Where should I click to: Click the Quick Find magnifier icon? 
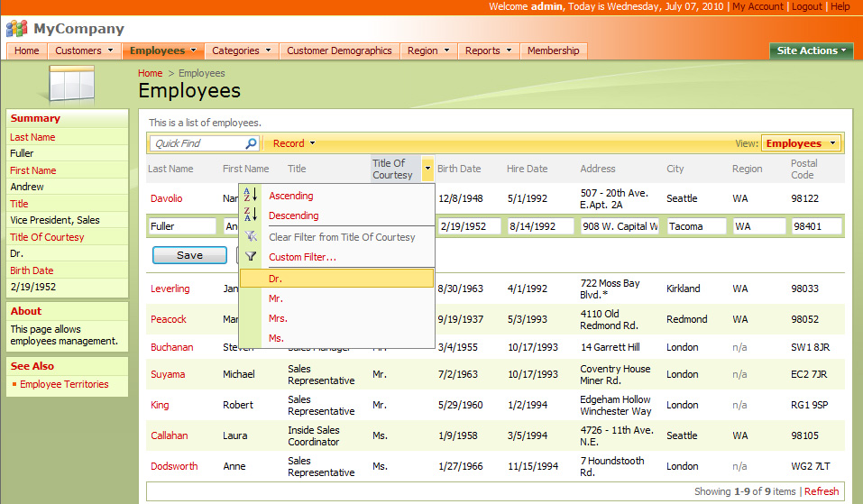click(x=251, y=143)
